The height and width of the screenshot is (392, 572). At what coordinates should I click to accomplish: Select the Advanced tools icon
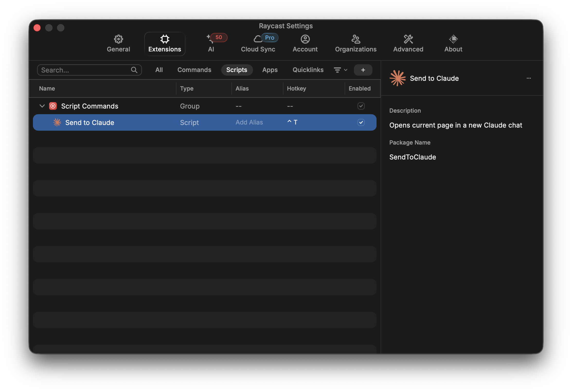[408, 39]
